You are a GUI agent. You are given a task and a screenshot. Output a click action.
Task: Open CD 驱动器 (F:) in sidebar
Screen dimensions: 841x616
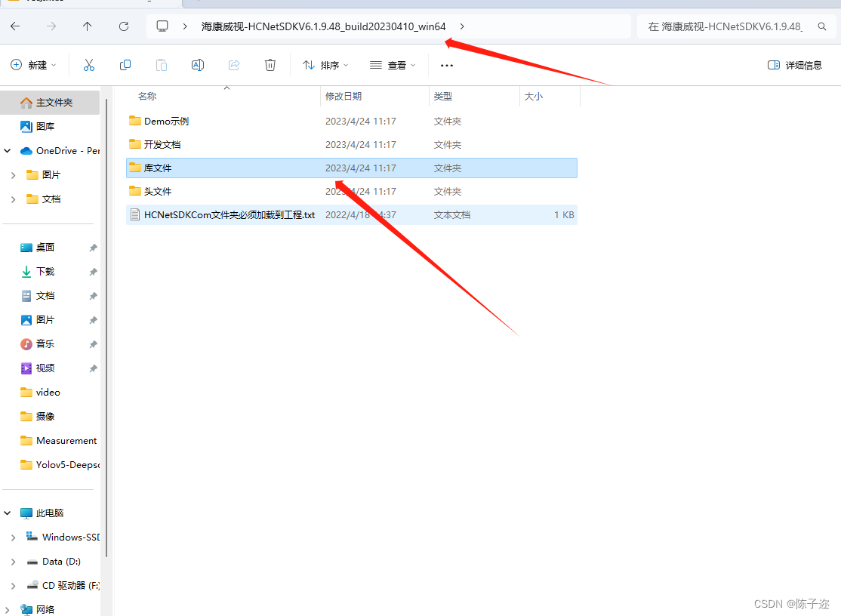63,586
